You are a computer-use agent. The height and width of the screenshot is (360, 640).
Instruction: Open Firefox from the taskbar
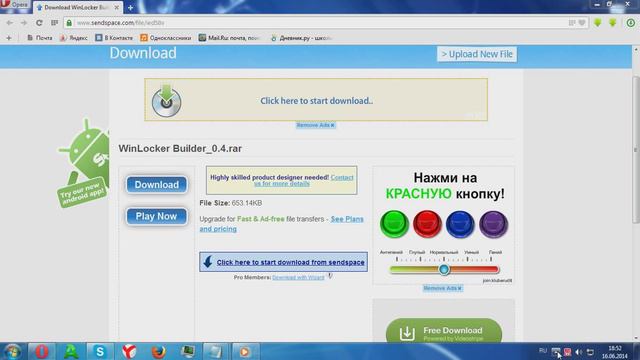coord(158,351)
